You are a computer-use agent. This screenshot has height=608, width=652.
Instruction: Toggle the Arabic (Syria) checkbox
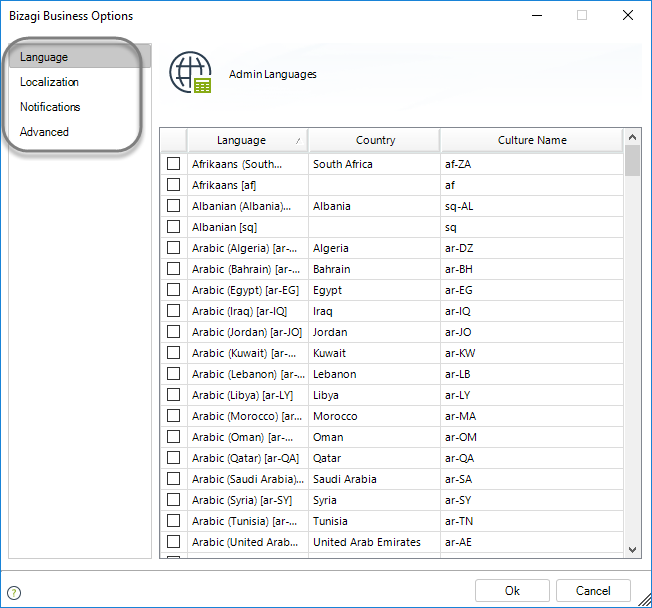click(x=173, y=499)
